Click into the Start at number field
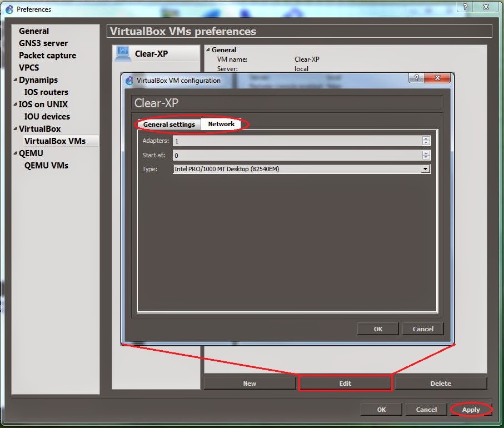Viewport: 504px width, 428px height. (297, 155)
